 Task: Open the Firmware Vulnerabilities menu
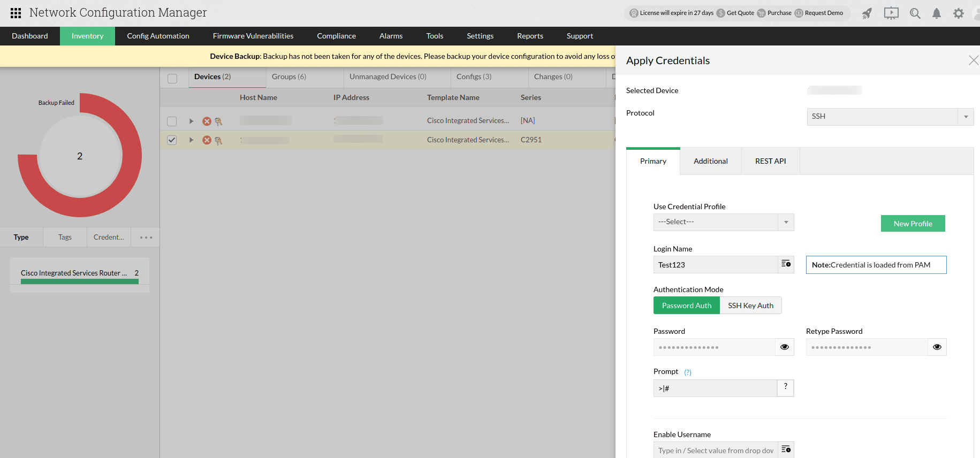click(x=253, y=36)
